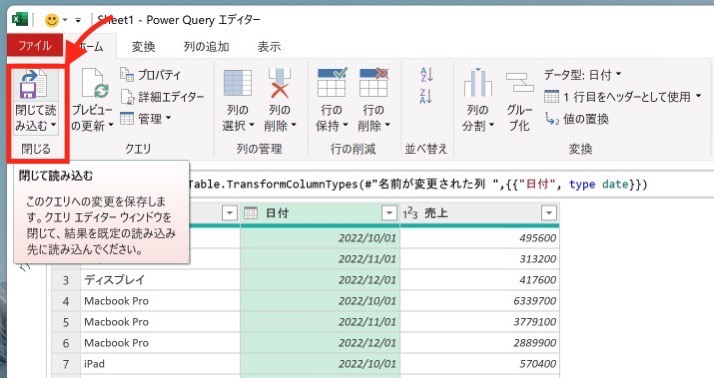The height and width of the screenshot is (378, 714).
Task: Select the iPad cell in row 7
Action: 160,363
